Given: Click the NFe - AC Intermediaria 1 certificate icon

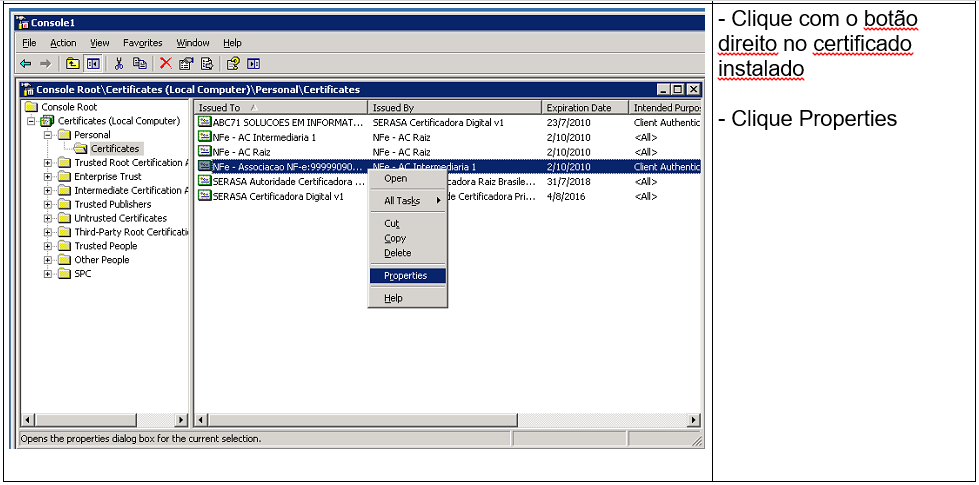Looking at the screenshot, I should [204, 137].
